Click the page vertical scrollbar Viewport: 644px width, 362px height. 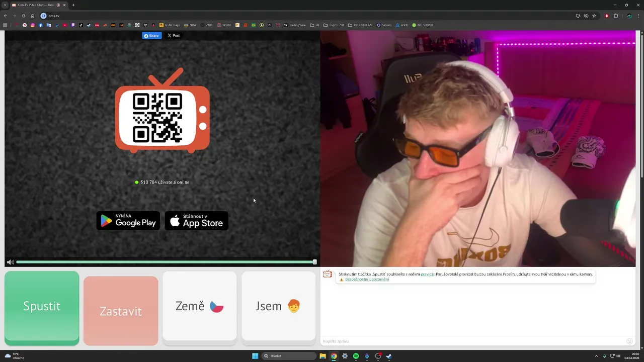click(x=641, y=106)
